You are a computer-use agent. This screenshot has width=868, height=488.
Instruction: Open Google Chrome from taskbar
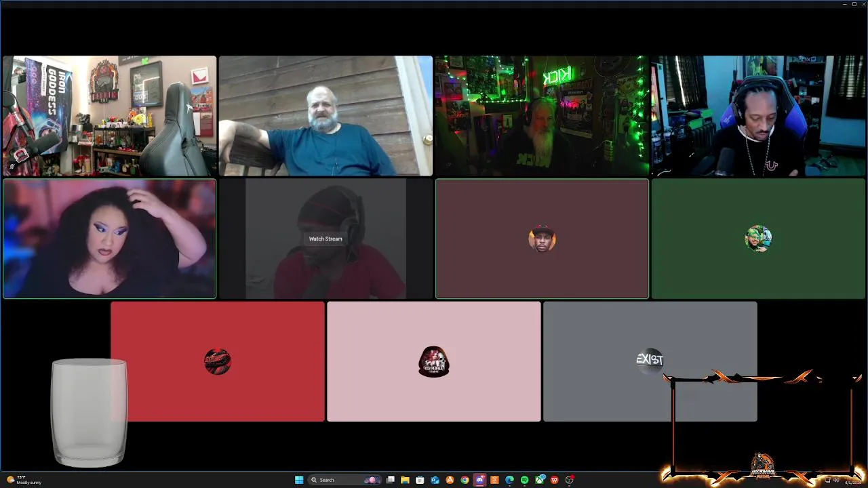[465, 480]
